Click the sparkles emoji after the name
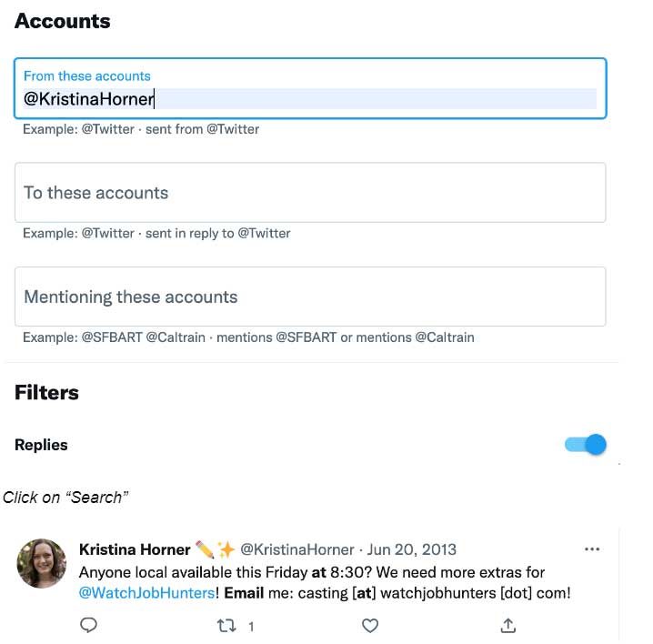Screen dimensions: 653x644 pyautogui.click(x=226, y=549)
